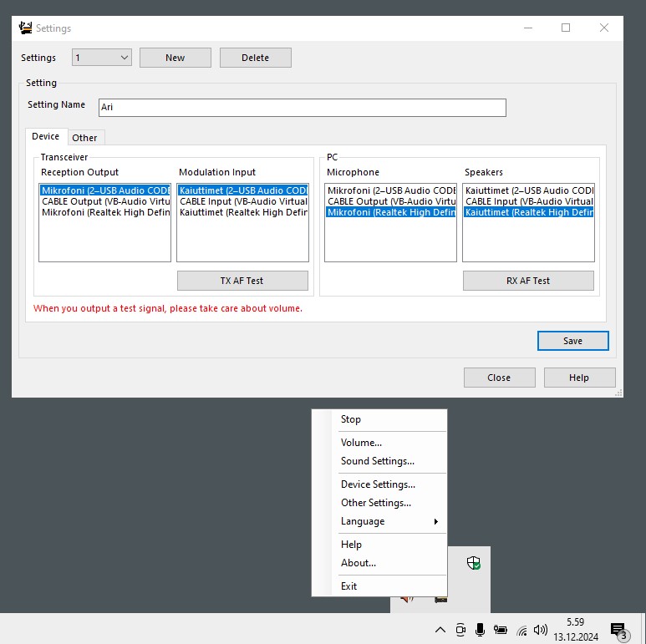Click the Meet Now taskbar icon
The image size is (646, 644).
point(460,630)
